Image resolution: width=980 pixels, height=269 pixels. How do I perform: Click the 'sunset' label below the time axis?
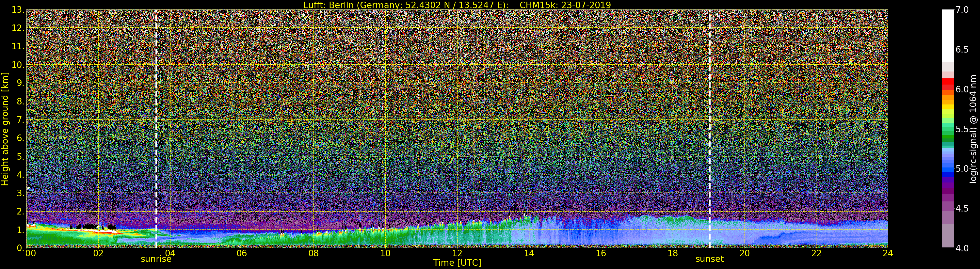tap(710, 259)
